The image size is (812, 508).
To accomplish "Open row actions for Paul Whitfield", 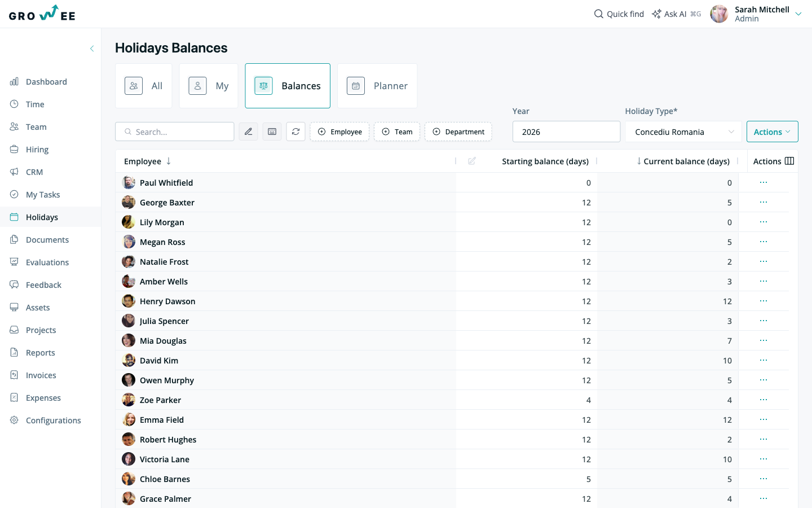I will (764, 182).
